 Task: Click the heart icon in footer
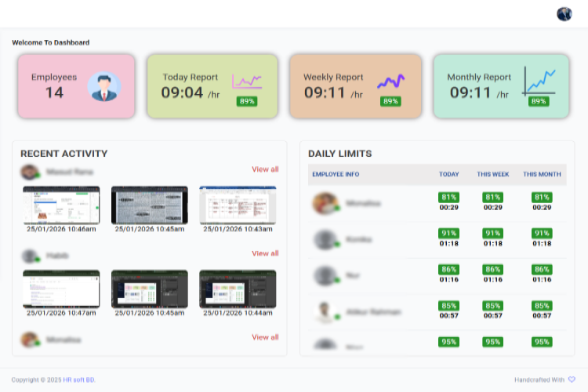coord(572,379)
